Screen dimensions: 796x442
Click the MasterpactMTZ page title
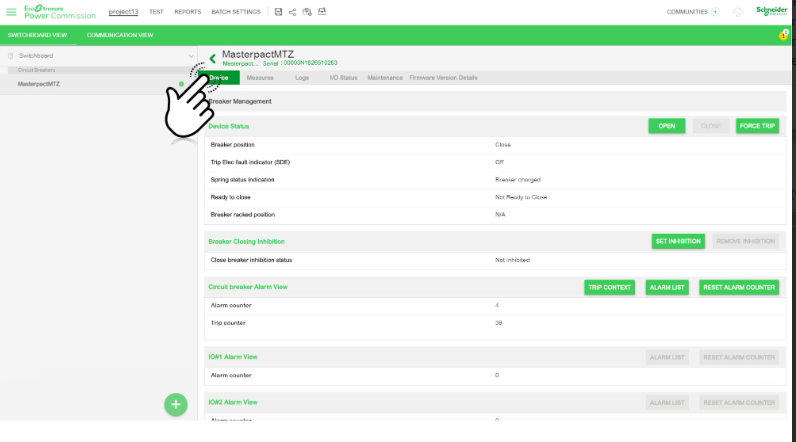click(258, 54)
